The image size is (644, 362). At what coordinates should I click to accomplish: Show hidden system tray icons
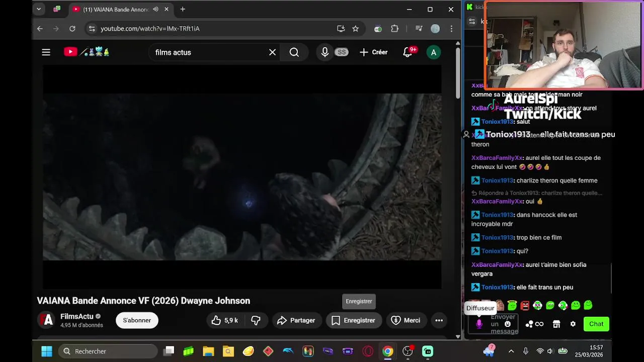pos(511,351)
